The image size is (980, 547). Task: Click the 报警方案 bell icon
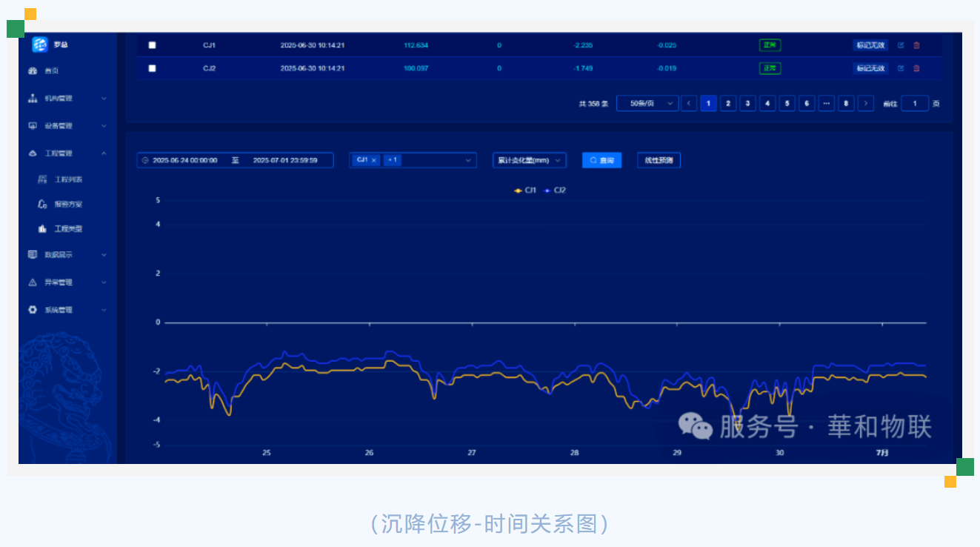click(42, 204)
